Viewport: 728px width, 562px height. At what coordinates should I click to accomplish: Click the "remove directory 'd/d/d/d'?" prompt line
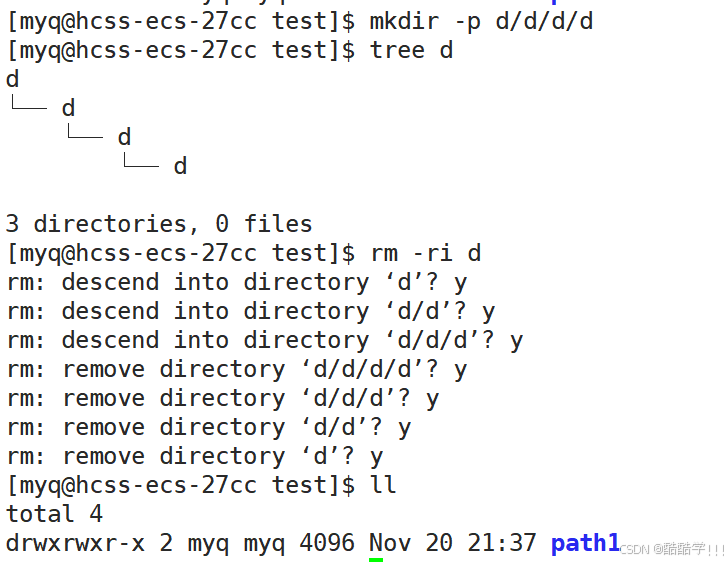coord(237,370)
